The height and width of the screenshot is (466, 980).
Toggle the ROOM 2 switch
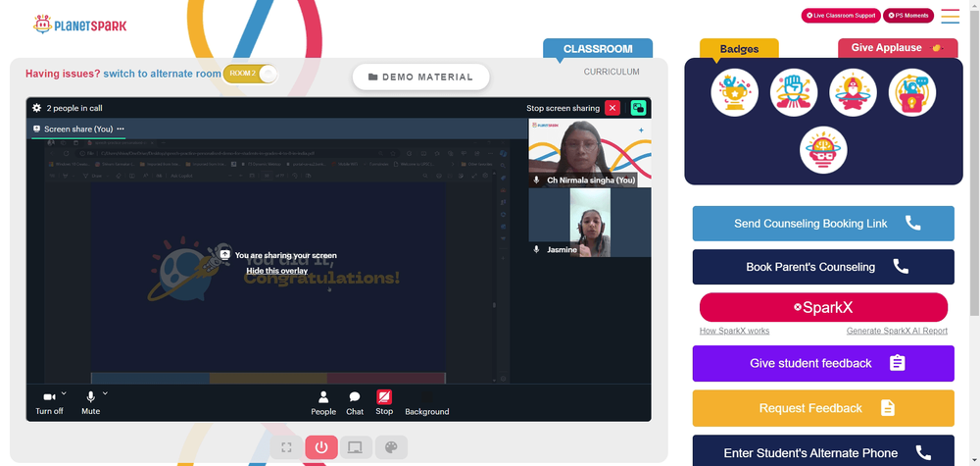tap(250, 74)
